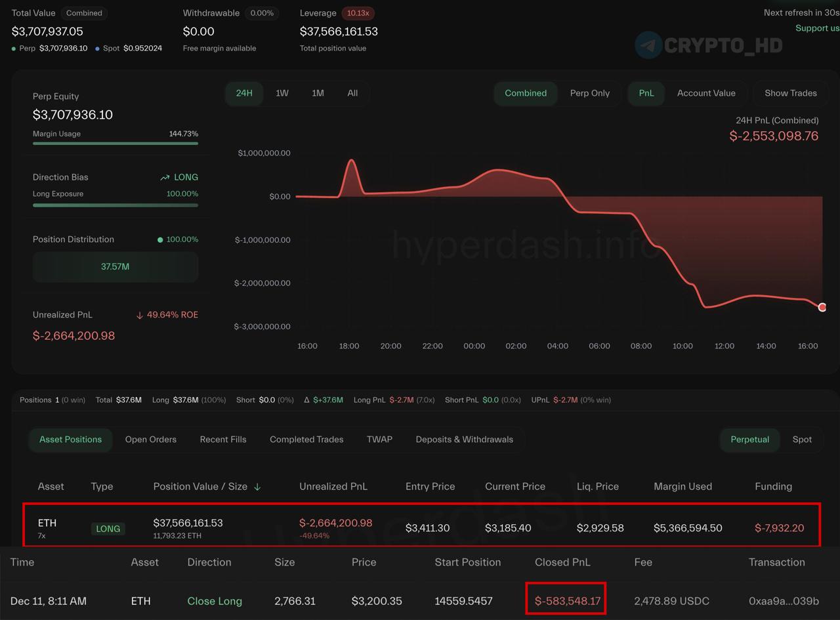This screenshot has width=840, height=620.
Task: Switch to the Completed Trades tab
Action: [x=306, y=440]
